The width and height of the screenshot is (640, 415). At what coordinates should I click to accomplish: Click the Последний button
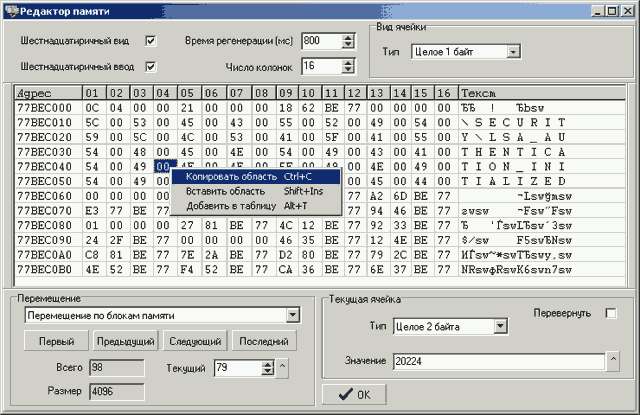tap(264, 341)
